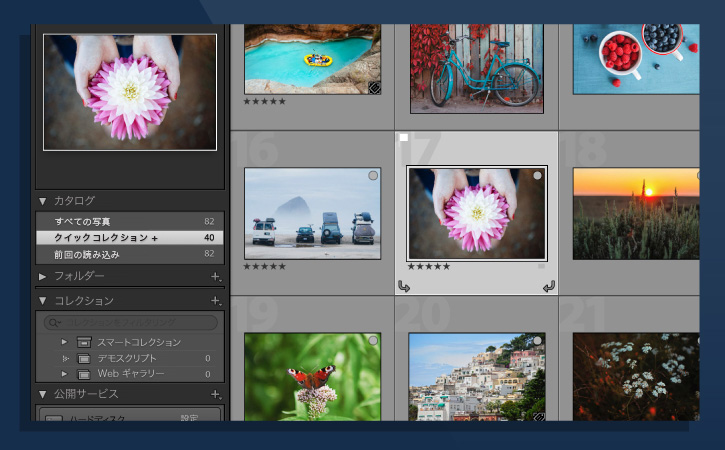Click the star rating under the dahlia photo
This screenshot has height=450, width=725.
(429, 266)
